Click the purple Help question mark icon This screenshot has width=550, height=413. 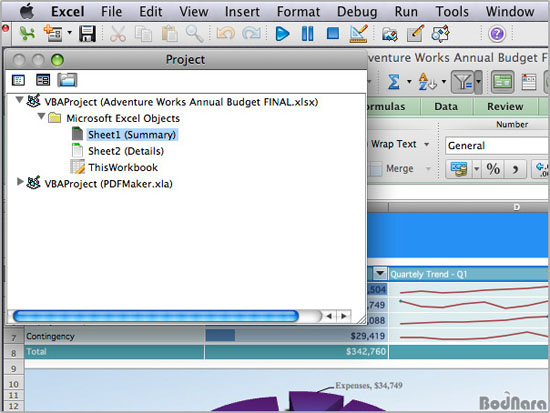coord(497,34)
